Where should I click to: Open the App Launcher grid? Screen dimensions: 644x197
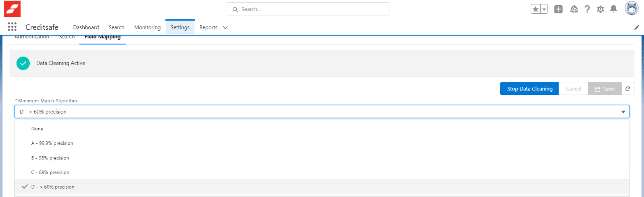(x=12, y=27)
